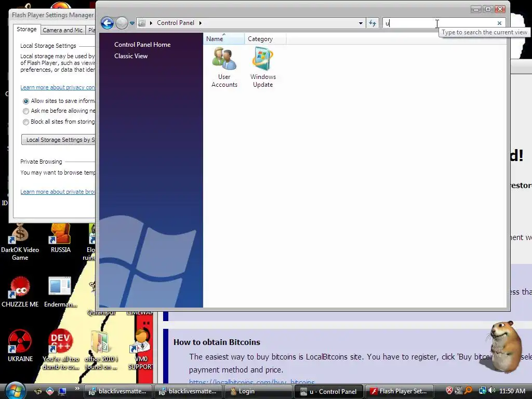Viewport: 532px width, 399px height.
Task: Click the second quick launch icon
Action: point(50,391)
